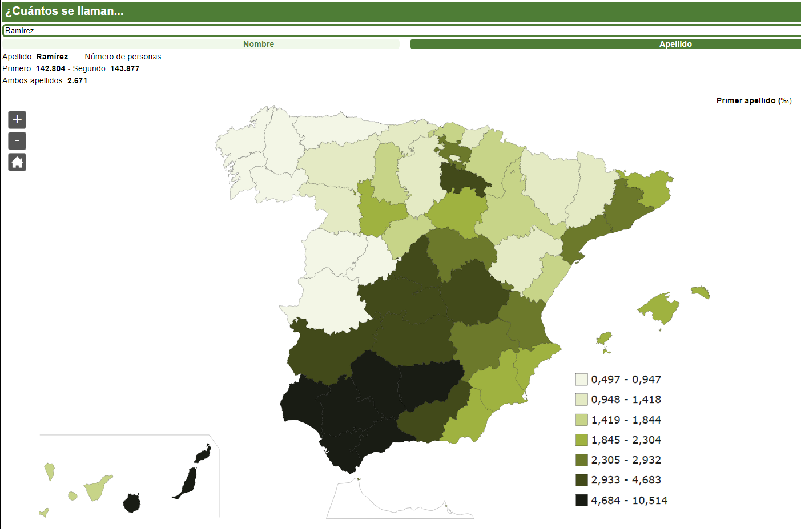Select the 1,845 - 2,304 legend swatch
The image size is (801, 532).
(582, 440)
